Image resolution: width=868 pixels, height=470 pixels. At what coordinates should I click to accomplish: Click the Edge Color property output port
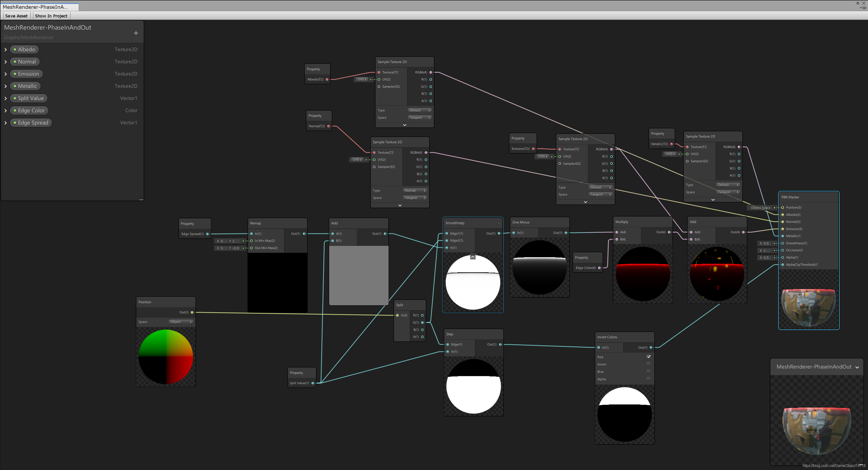599,268
